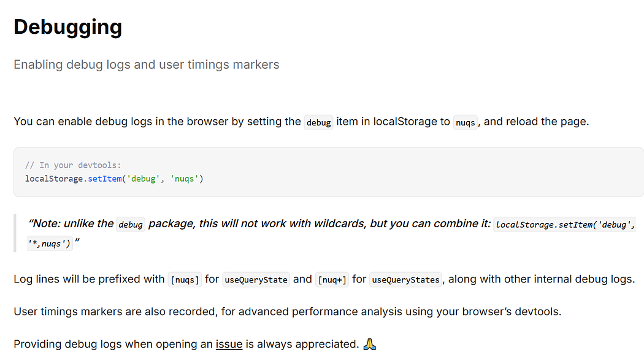Click the praying hands emoji
This screenshot has width=644, height=355.
[x=369, y=344]
